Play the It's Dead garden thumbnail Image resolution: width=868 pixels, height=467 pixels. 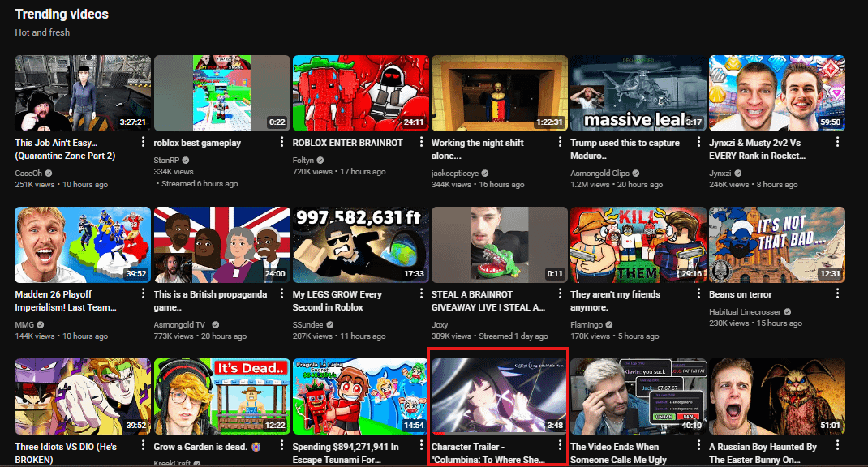(222, 396)
